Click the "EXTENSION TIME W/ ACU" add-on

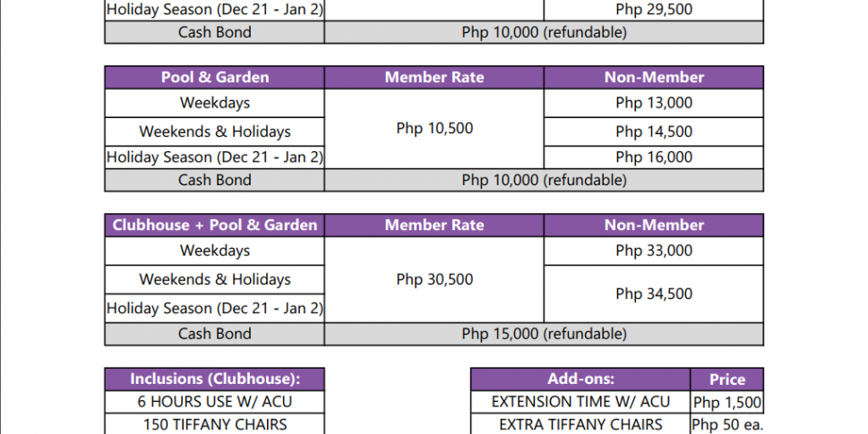(580, 402)
